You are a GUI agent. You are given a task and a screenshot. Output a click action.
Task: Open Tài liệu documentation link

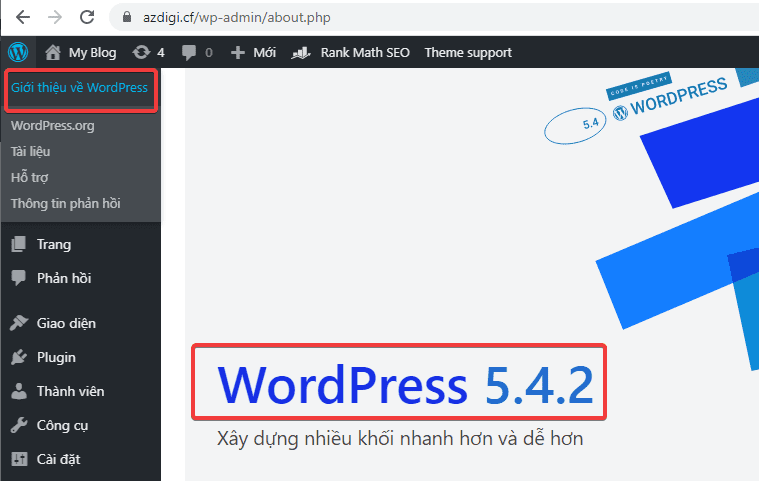(30, 152)
